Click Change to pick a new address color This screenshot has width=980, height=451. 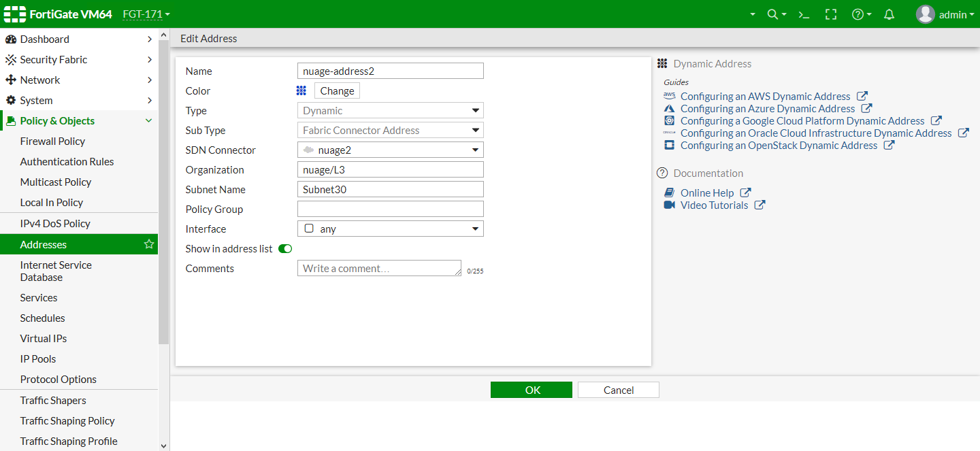click(336, 90)
